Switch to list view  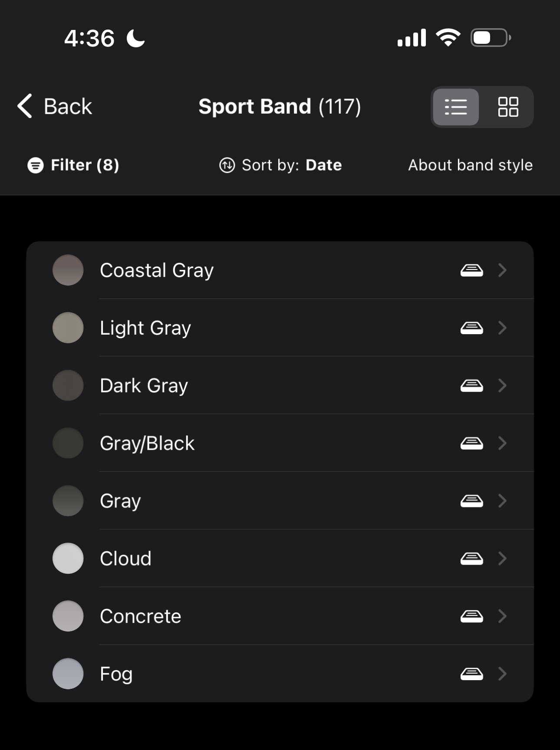pos(456,107)
